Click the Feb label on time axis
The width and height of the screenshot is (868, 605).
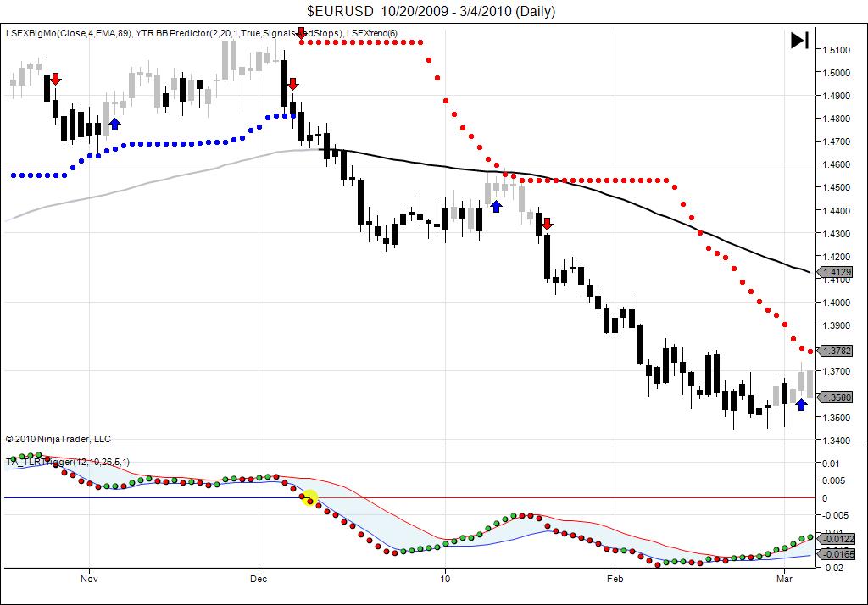coord(615,579)
